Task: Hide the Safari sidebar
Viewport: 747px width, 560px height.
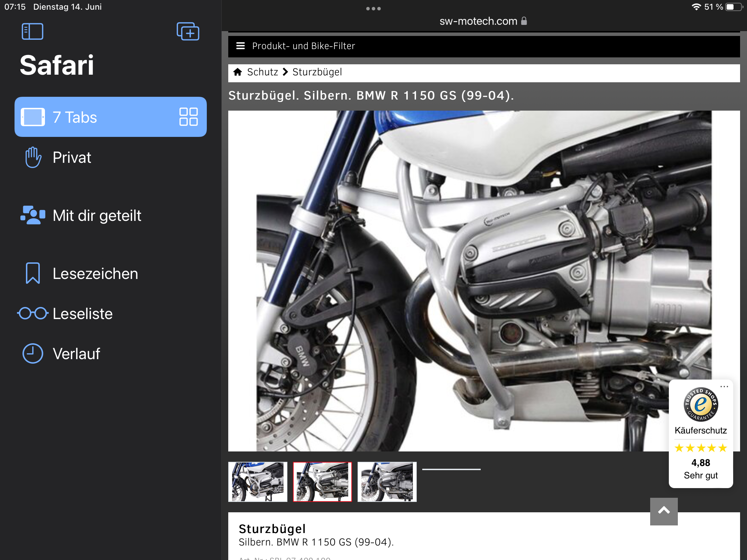Action: point(32,31)
